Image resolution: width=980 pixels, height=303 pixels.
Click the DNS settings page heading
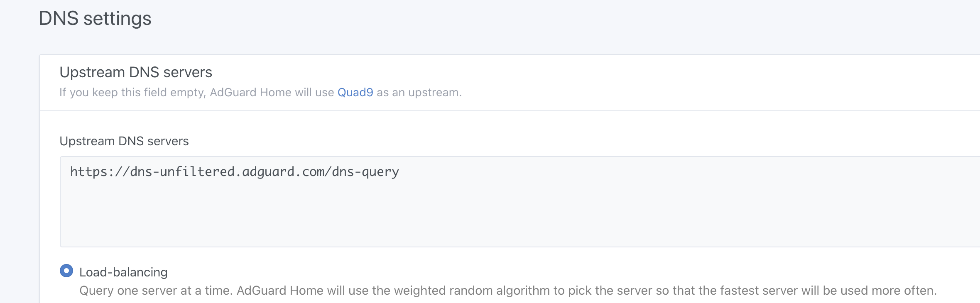[x=95, y=18]
